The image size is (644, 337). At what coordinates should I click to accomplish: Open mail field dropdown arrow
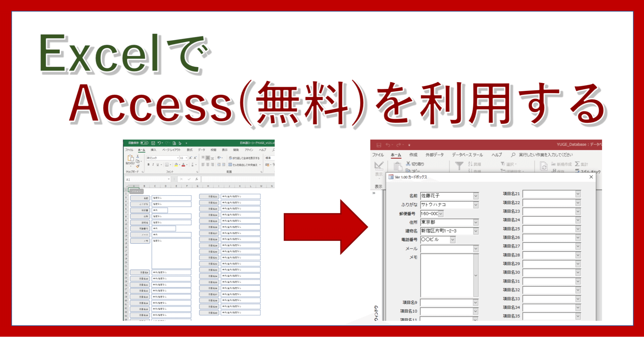click(x=476, y=249)
